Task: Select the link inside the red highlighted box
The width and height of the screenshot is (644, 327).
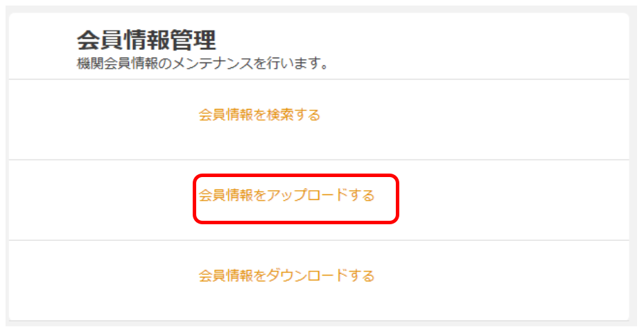Action: pos(286,196)
